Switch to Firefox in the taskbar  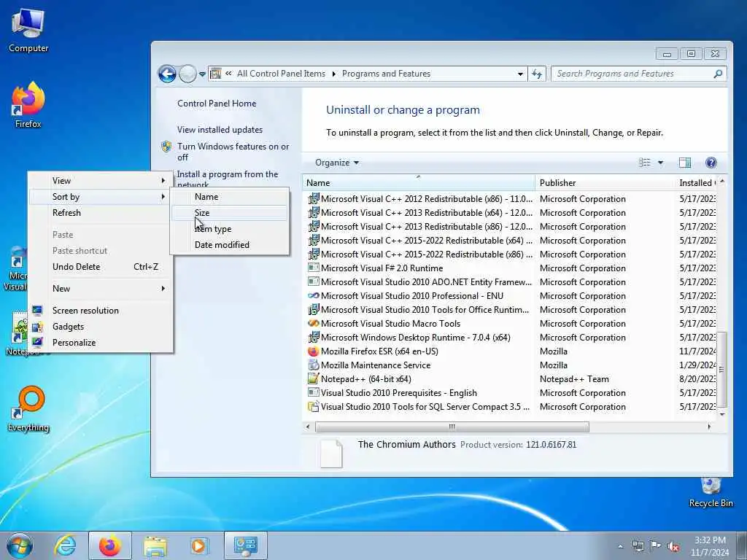(110, 545)
